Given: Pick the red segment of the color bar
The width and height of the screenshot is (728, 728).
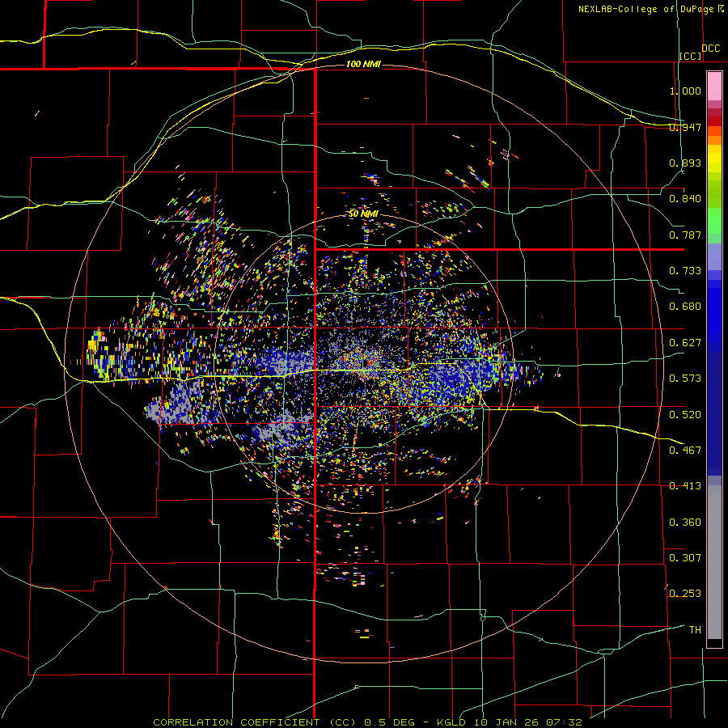Looking at the screenshot, I should point(714,121).
